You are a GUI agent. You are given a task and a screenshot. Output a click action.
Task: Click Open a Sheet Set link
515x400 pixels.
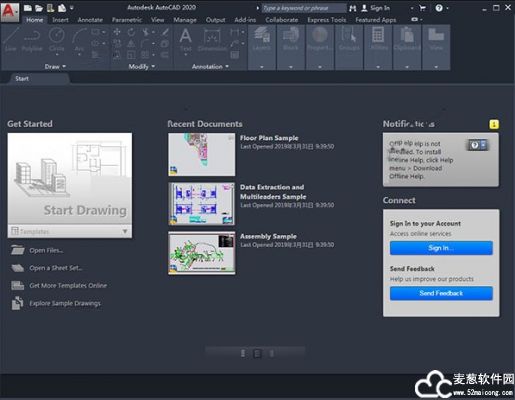[56, 268]
